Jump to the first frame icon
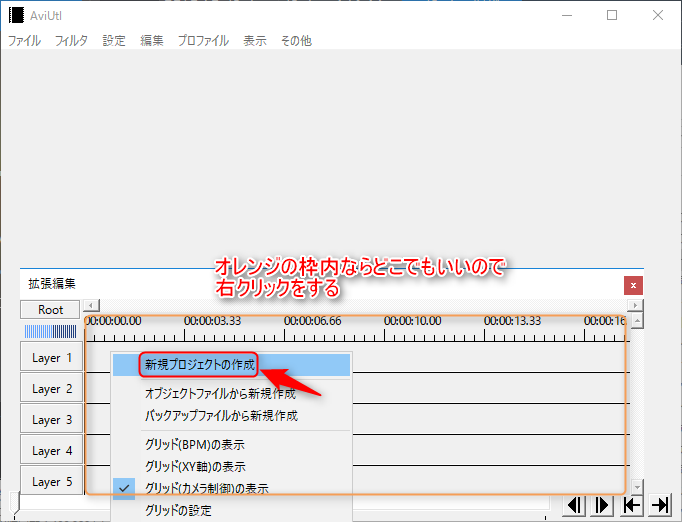 click(631, 505)
